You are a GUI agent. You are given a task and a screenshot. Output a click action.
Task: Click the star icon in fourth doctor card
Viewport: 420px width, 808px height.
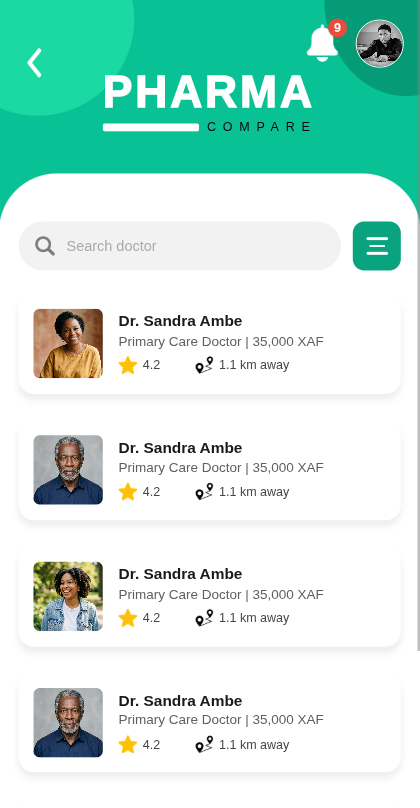pos(128,745)
